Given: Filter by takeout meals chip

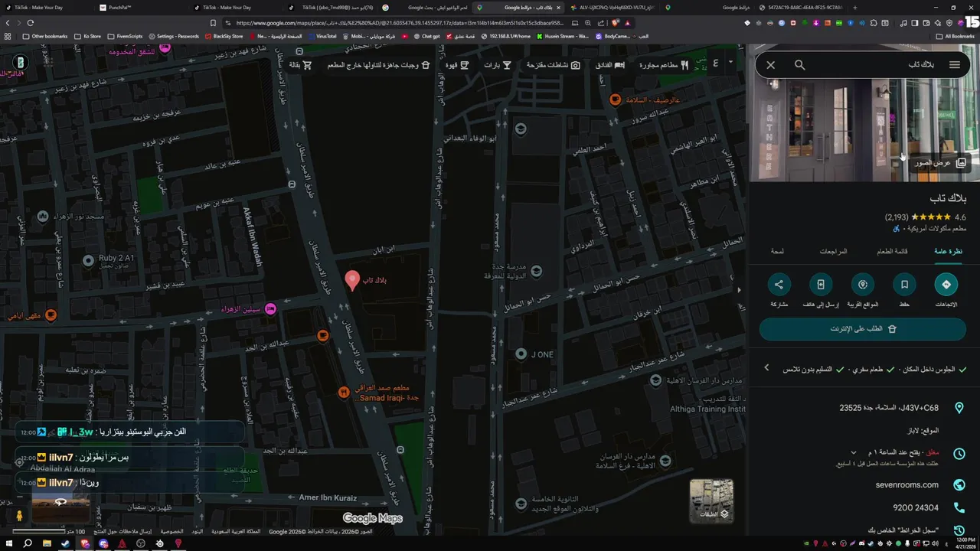Looking at the screenshot, I should 378,65.
